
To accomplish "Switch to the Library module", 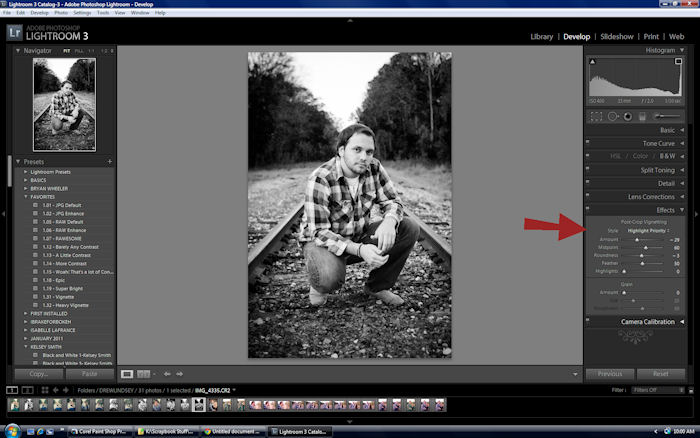I will 542,37.
